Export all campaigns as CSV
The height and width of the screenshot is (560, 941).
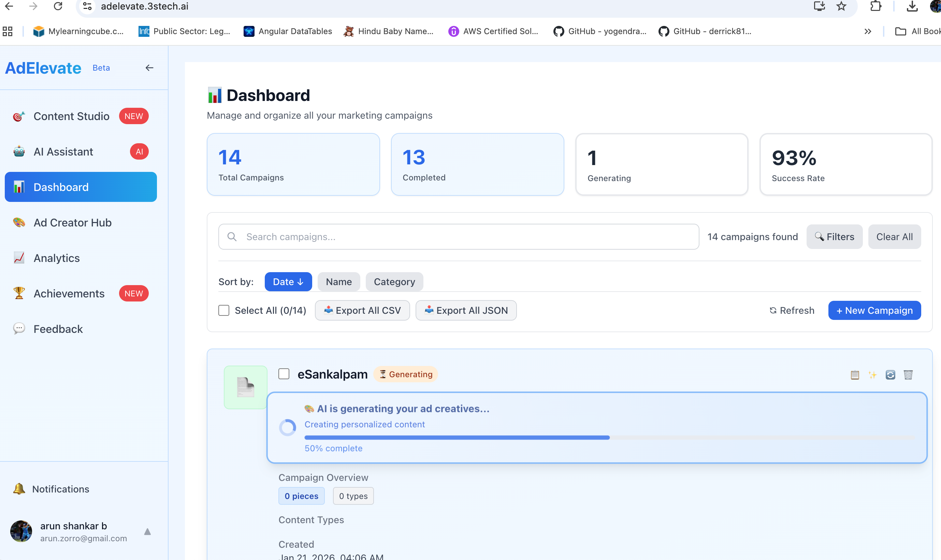click(x=362, y=310)
